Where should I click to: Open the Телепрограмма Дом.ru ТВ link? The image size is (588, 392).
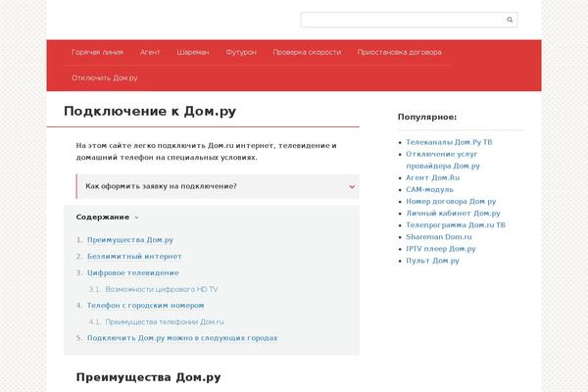(x=456, y=225)
